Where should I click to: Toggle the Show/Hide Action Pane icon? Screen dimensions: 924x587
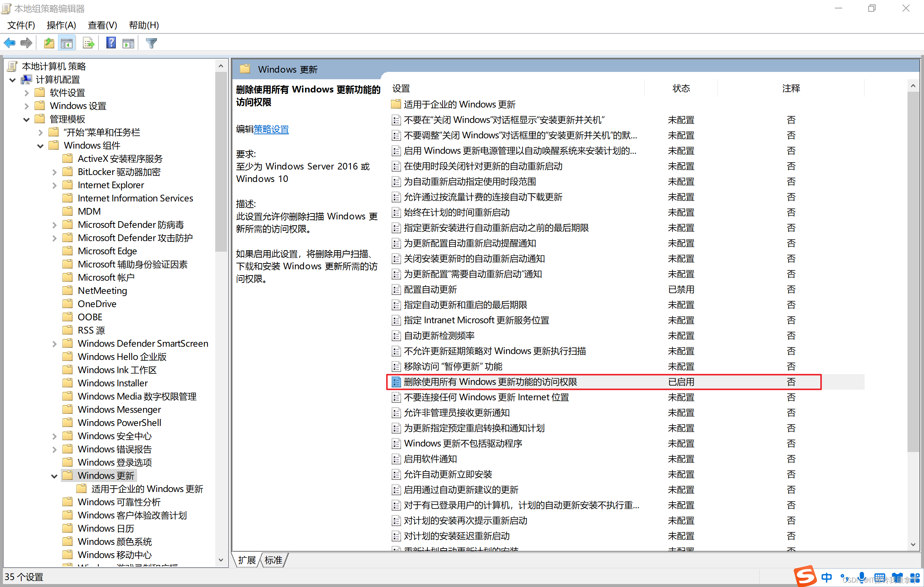pos(128,43)
